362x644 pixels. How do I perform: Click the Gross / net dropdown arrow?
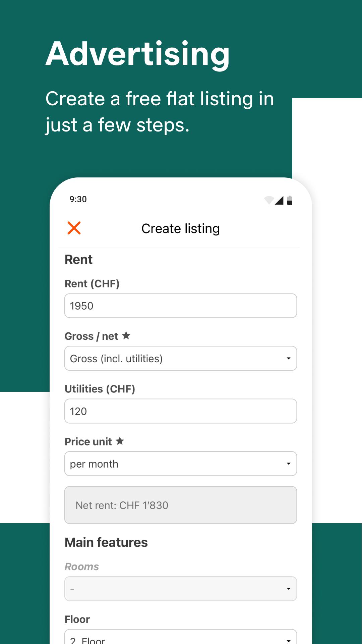coord(288,359)
